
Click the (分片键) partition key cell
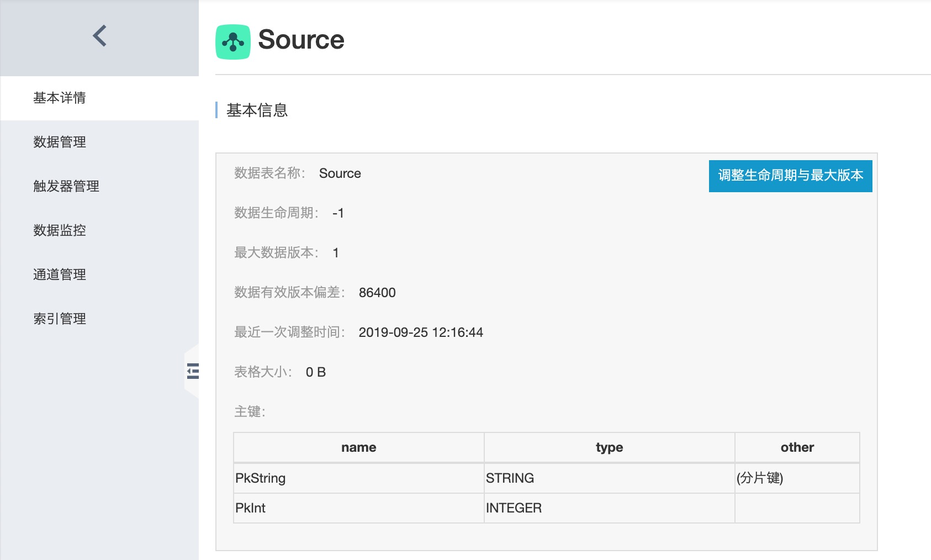pos(797,478)
